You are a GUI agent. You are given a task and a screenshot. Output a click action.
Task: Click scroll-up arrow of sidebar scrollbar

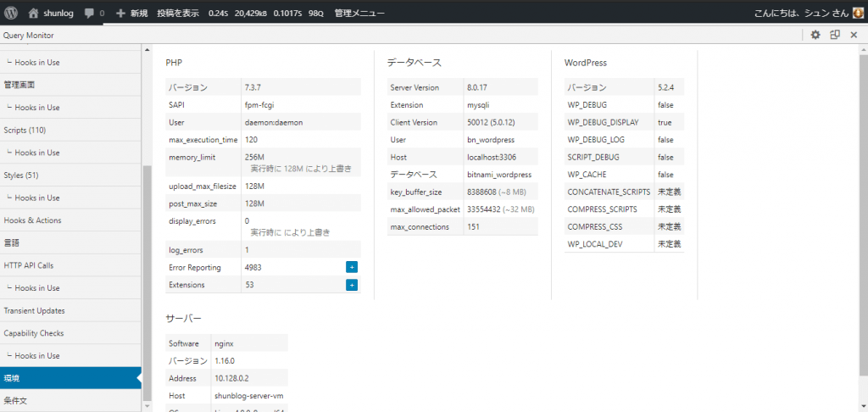[147, 50]
